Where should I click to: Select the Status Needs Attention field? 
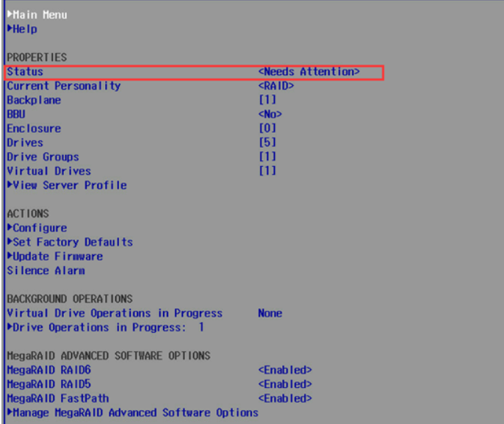click(309, 72)
